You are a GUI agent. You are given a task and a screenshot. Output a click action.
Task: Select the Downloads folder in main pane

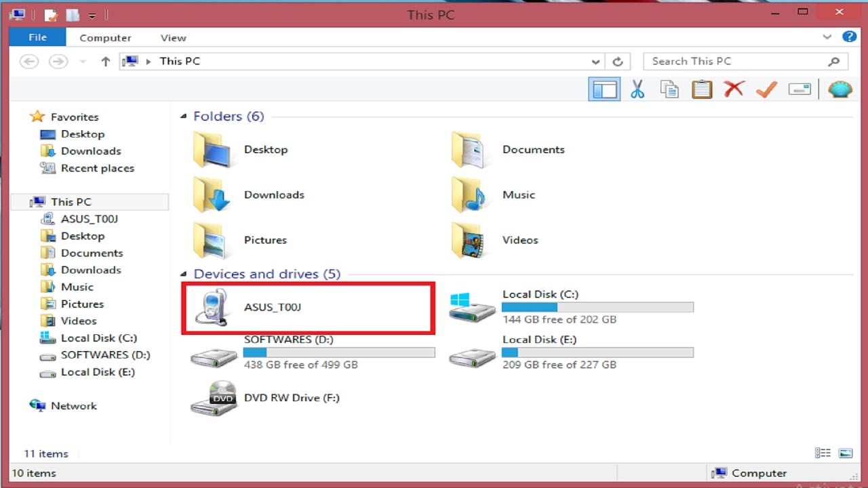[x=249, y=195]
